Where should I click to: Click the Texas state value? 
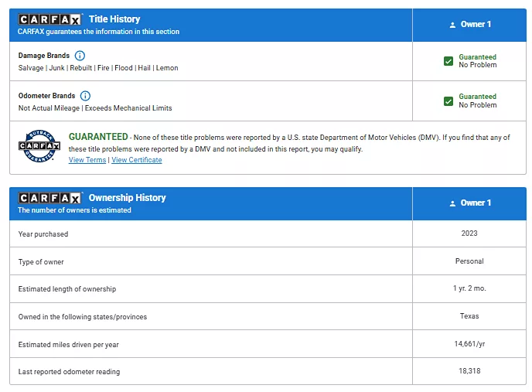click(x=469, y=316)
